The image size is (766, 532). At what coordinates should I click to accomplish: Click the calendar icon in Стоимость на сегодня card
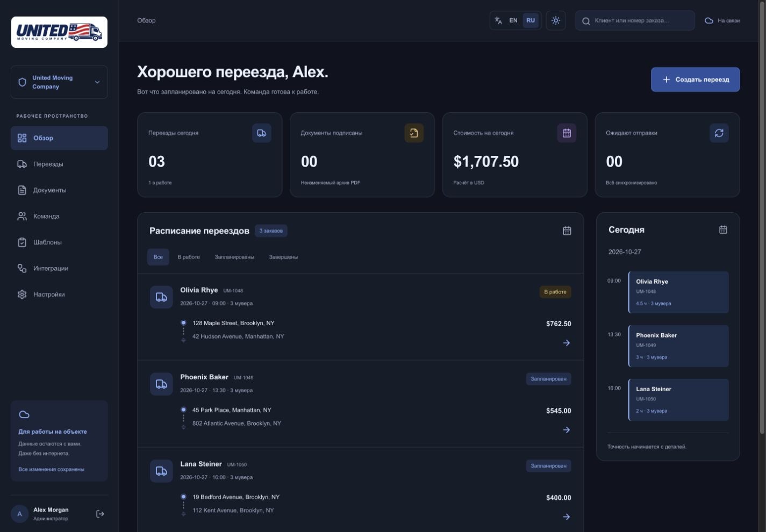(567, 133)
